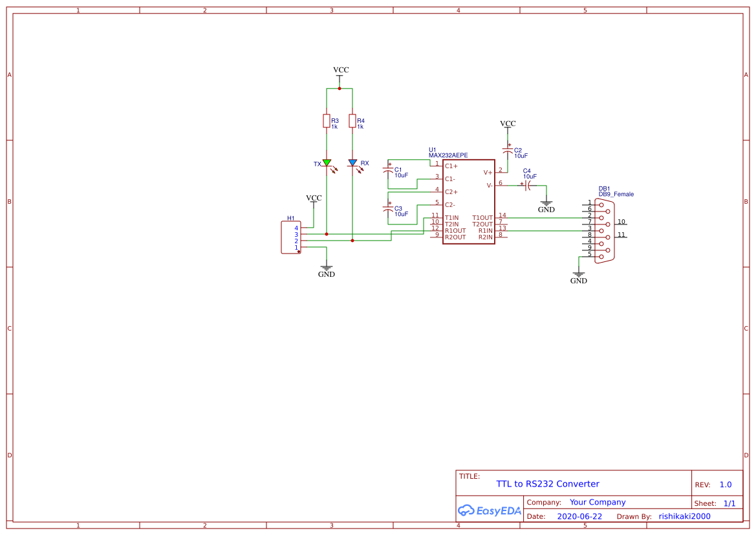The height and width of the screenshot is (535, 756).
Task: Click the title TTL to RS232 Converter
Action: pos(546,483)
